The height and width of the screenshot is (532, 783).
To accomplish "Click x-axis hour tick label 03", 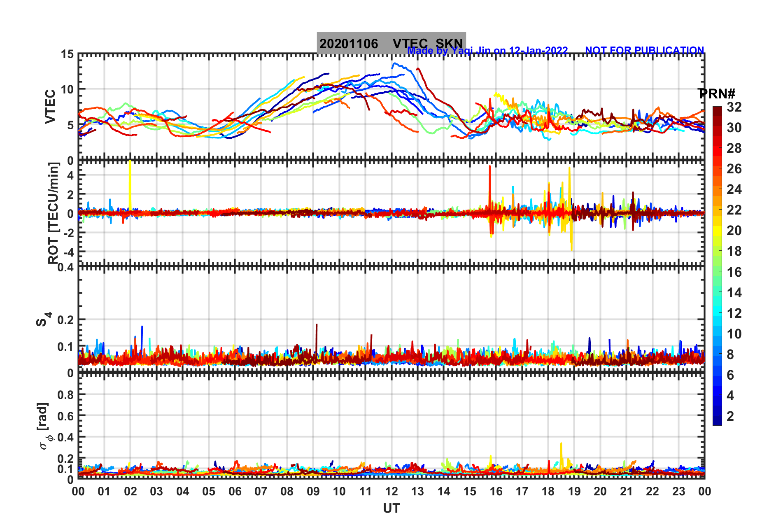I will (156, 491).
